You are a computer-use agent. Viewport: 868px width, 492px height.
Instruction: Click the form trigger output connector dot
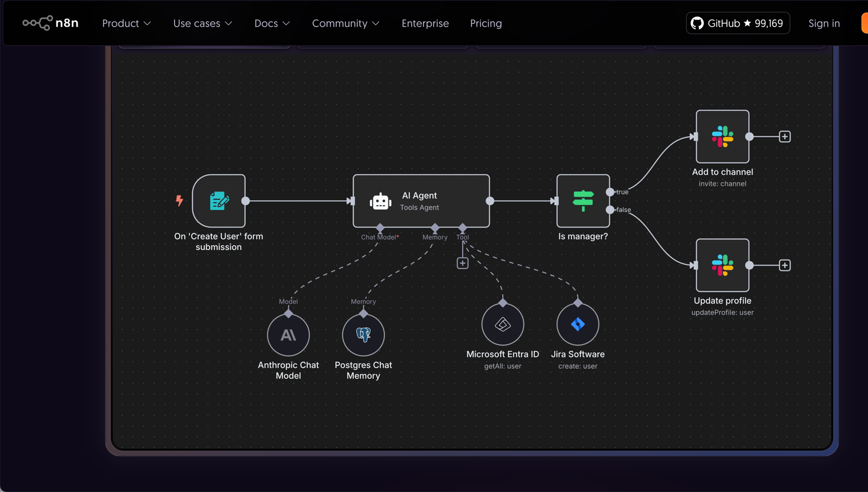[x=246, y=201]
